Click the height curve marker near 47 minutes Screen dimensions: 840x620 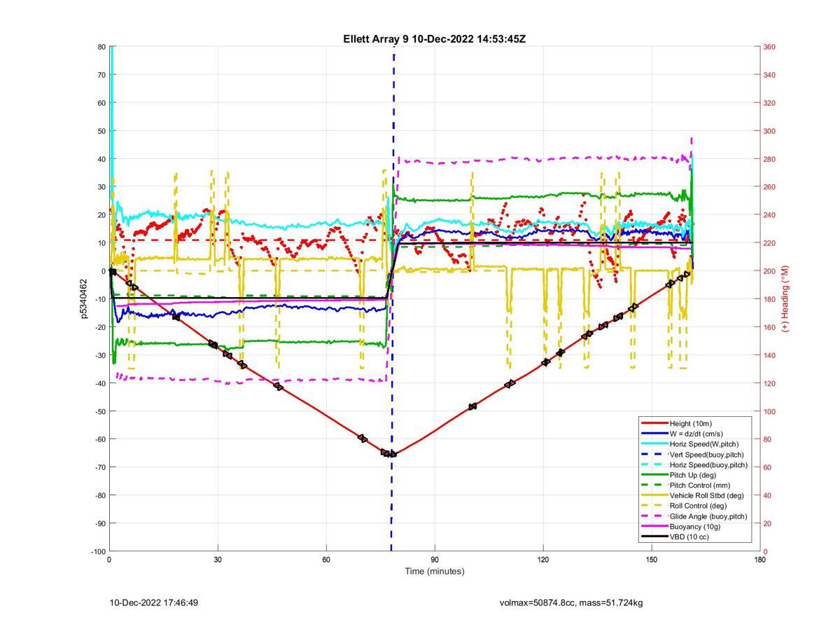click(278, 387)
